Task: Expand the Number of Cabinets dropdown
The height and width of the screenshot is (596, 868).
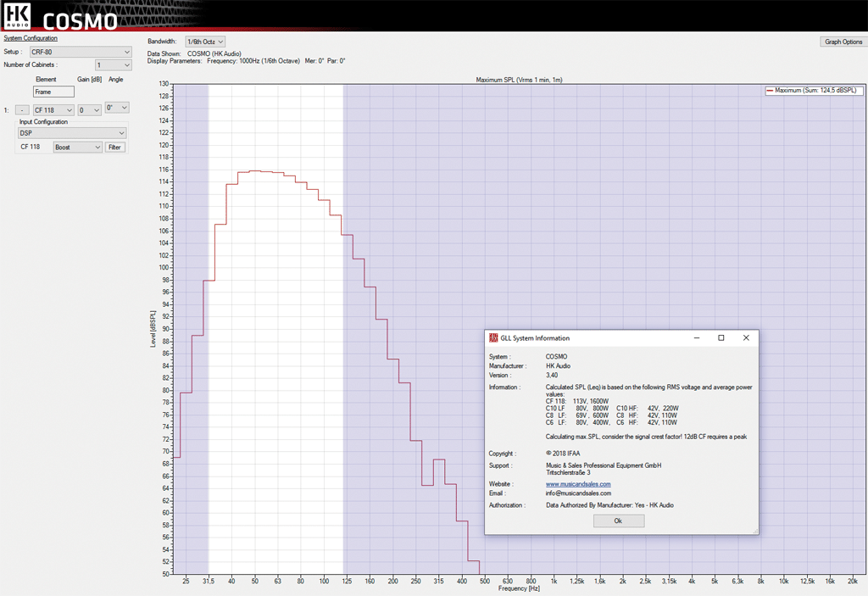Action: 114,65
